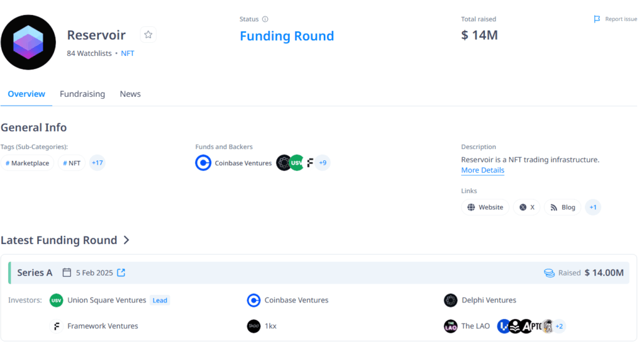Open the More Details description link
This screenshot has height=344, width=644.
(482, 170)
